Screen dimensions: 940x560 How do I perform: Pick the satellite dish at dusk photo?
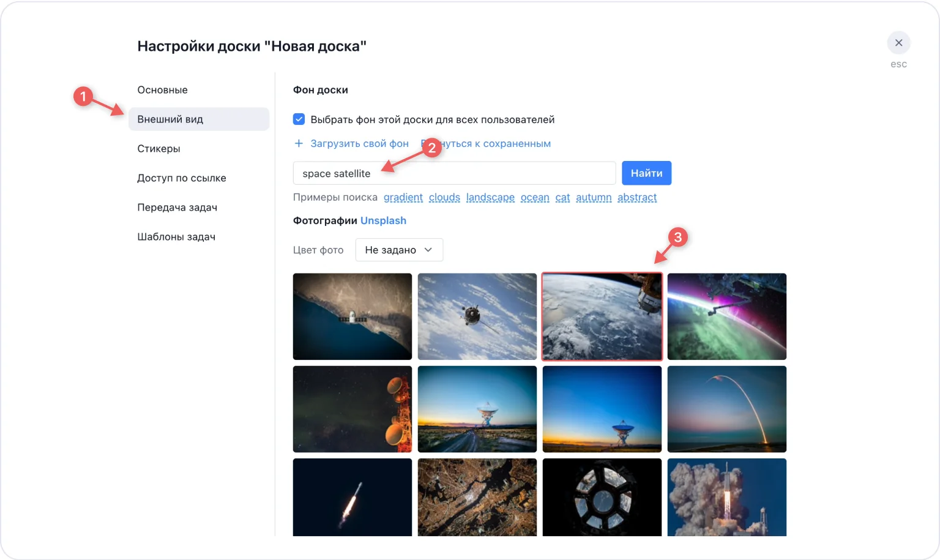(x=602, y=409)
